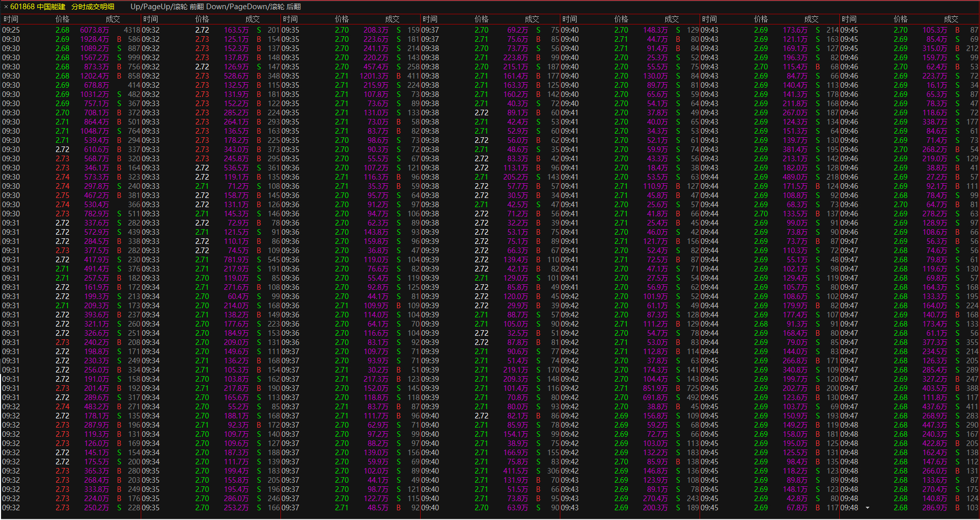Select the 1201.3万 amount cell
This screenshot has height=520, width=980.
coord(374,76)
